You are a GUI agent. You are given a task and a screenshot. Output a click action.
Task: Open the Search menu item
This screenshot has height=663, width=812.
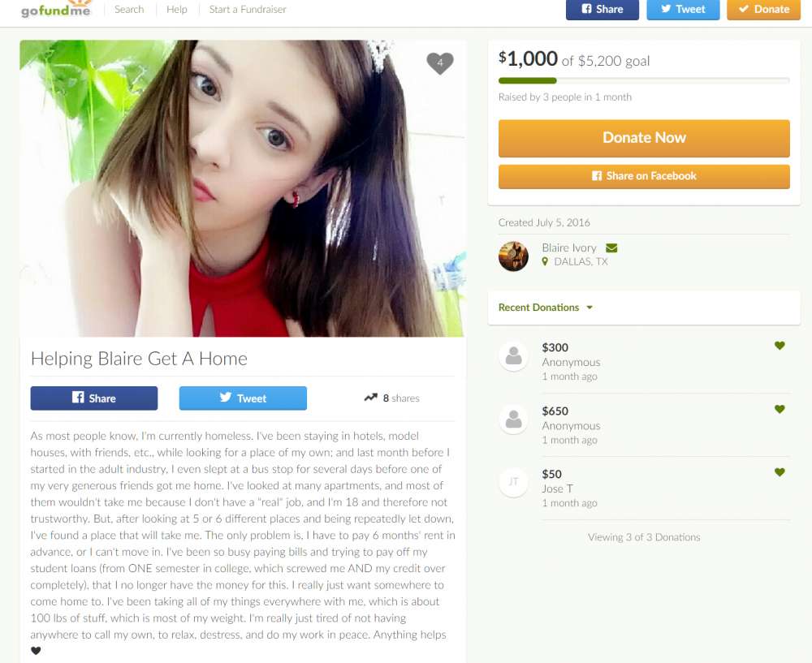pos(129,9)
